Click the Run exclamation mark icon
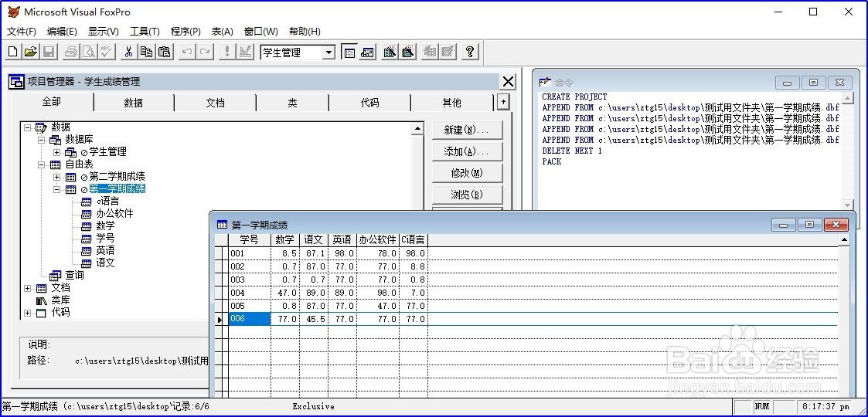 226,52
